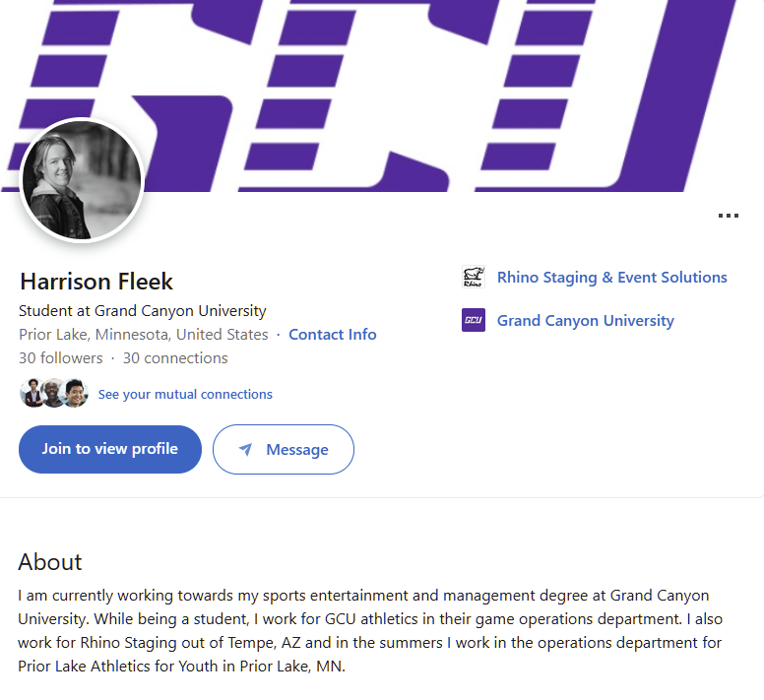Click the Rhino Staging company logo icon
The height and width of the screenshot is (700, 764).
click(x=474, y=278)
